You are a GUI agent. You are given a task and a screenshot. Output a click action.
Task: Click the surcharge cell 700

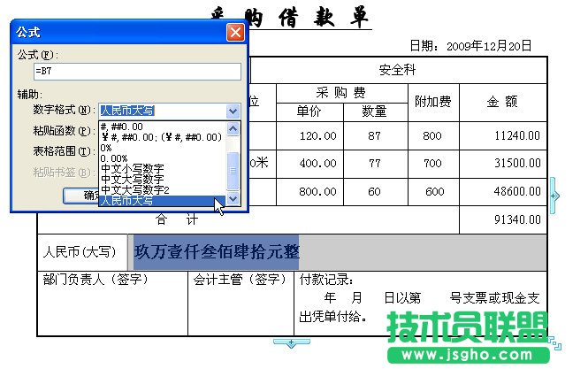432,164
